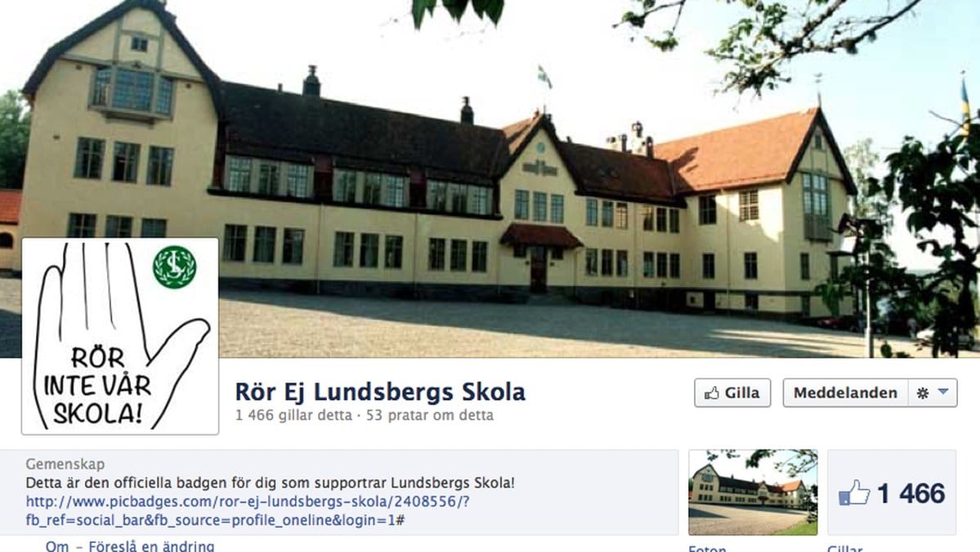Open the picbadges.com URL link

click(248, 511)
